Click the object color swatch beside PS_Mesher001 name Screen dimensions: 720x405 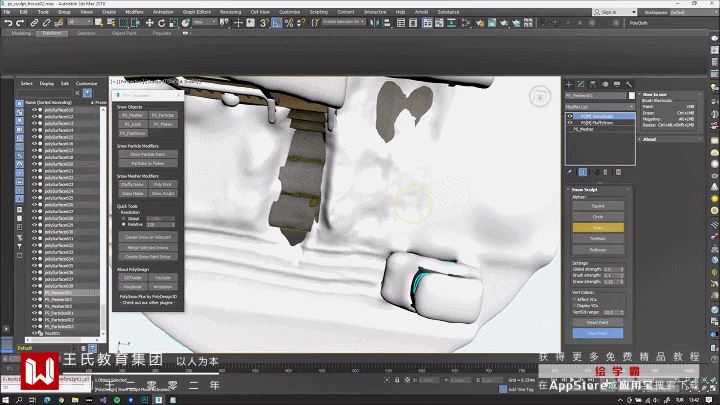point(632,96)
